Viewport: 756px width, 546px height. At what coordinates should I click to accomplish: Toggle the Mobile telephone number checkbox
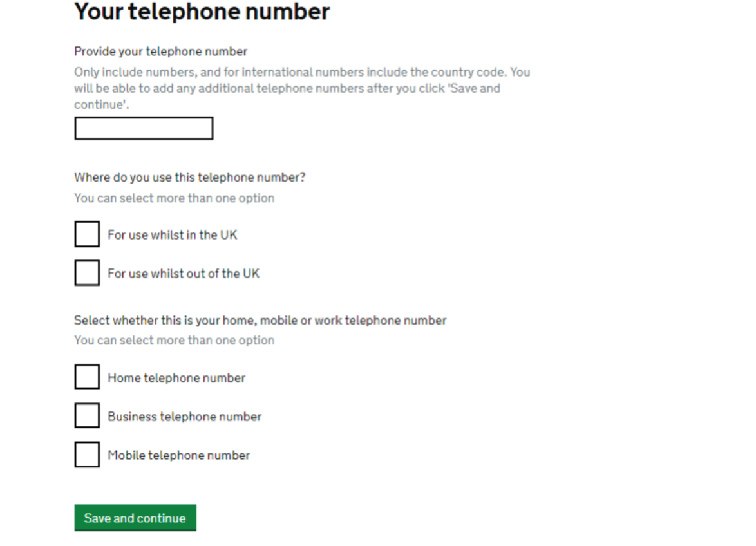[87, 455]
